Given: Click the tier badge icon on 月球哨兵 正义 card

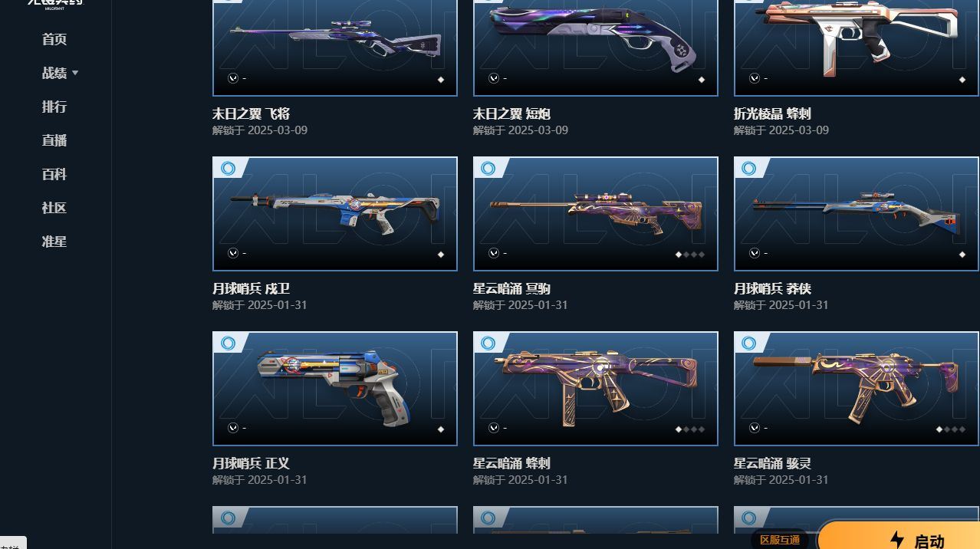Looking at the screenshot, I should (228, 343).
